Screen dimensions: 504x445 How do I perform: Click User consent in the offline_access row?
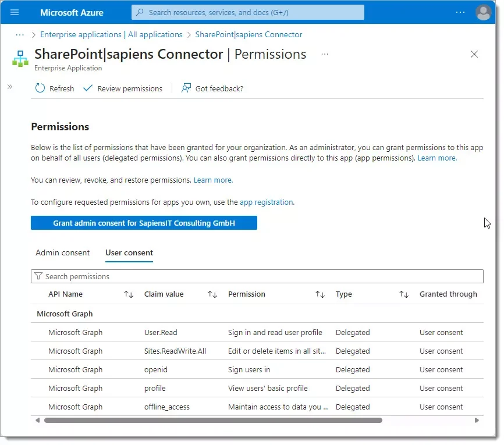click(x=441, y=407)
